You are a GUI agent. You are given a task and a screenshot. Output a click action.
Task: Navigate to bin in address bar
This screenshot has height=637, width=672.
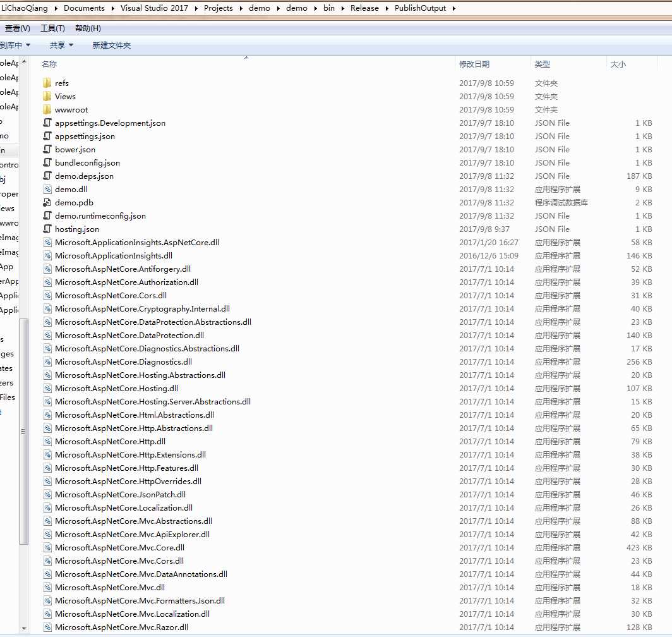click(x=328, y=8)
